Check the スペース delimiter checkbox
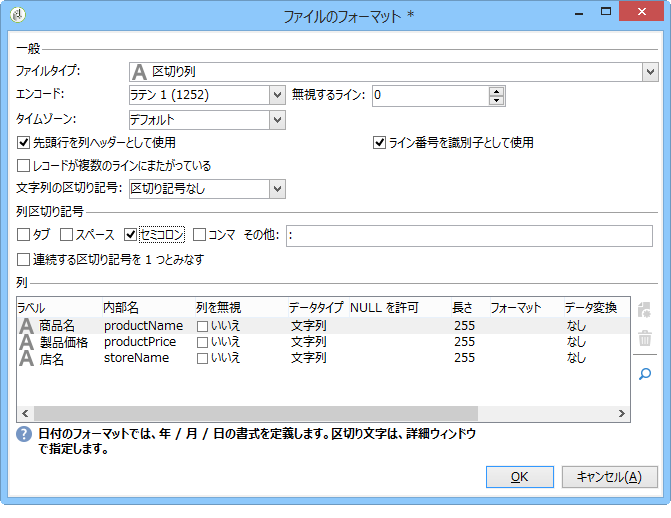 (66, 235)
